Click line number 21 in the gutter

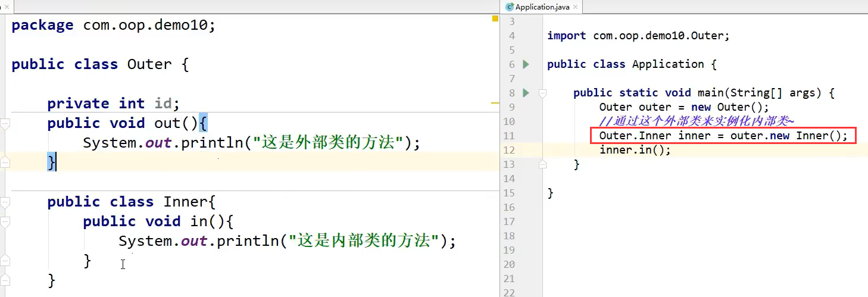tap(509, 279)
